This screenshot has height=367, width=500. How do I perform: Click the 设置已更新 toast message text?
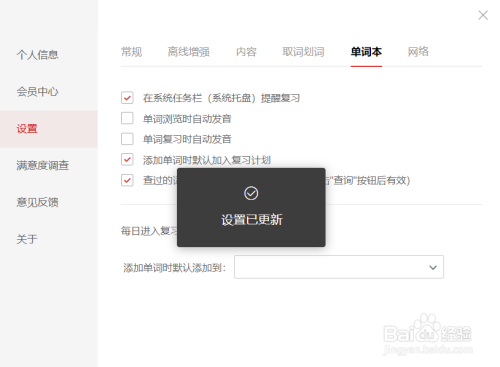252,220
